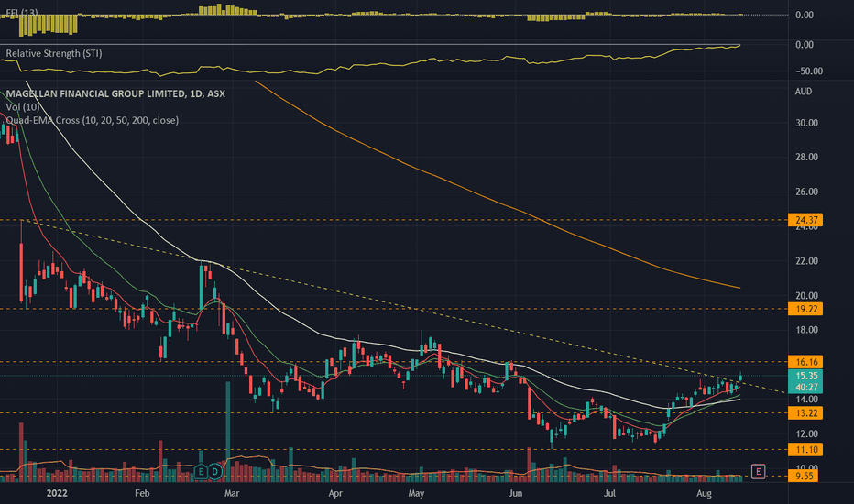The height and width of the screenshot is (504, 854).
Task: Select the EFI (13) indicator label
Action: pos(22,12)
